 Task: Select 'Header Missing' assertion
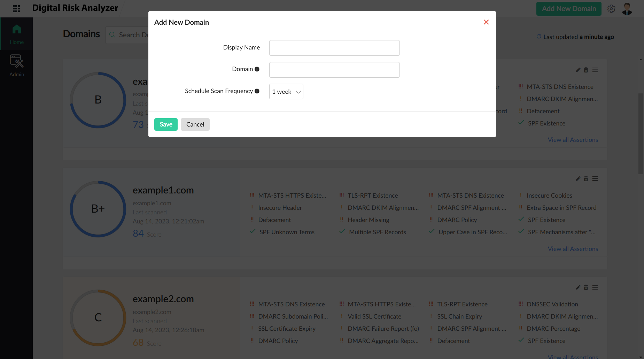[368, 220]
